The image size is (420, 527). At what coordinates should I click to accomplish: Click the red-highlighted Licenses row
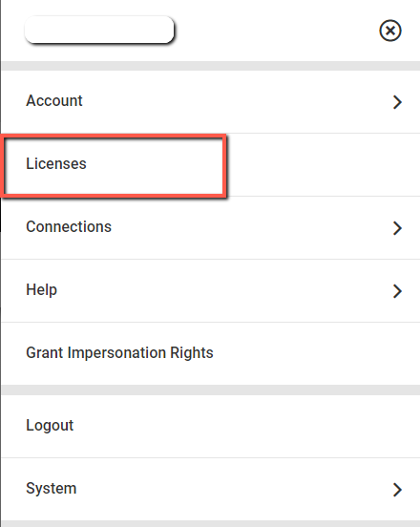tap(115, 165)
